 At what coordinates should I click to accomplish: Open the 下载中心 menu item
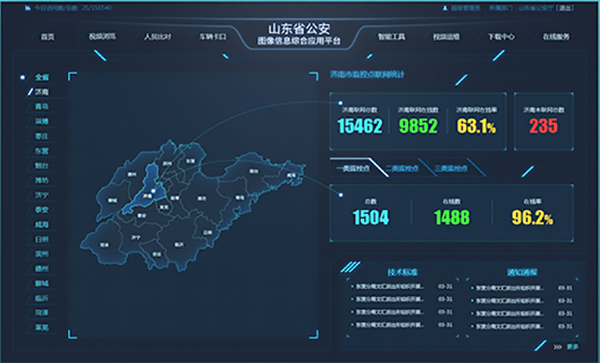[501, 37]
